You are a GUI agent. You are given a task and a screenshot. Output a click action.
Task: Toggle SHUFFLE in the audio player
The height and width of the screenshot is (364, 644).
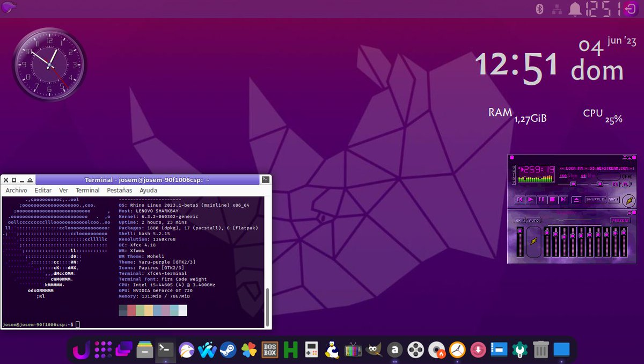(x=596, y=200)
